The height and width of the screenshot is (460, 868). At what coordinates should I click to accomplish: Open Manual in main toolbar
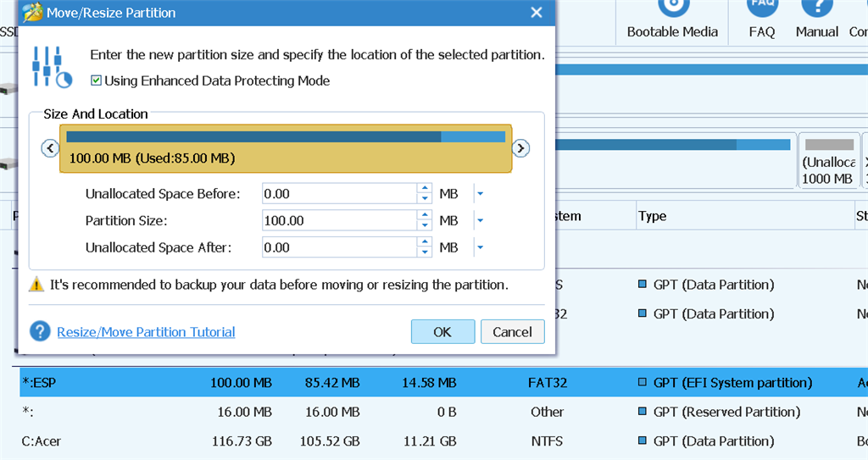(817, 20)
